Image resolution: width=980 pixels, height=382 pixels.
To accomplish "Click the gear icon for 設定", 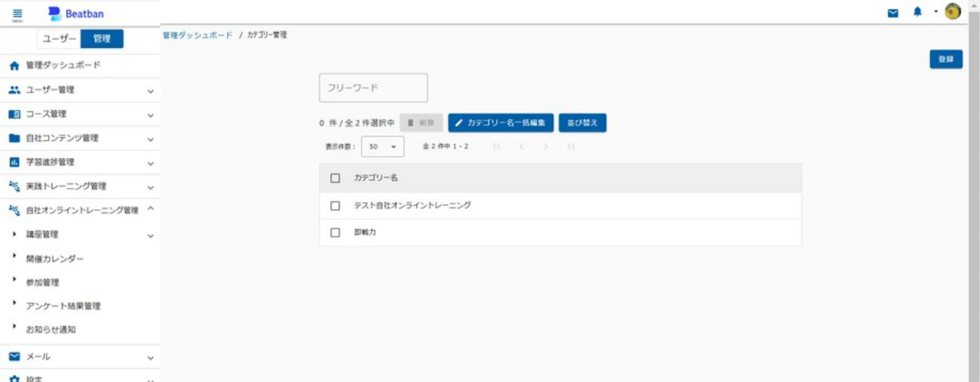I will point(14,379).
